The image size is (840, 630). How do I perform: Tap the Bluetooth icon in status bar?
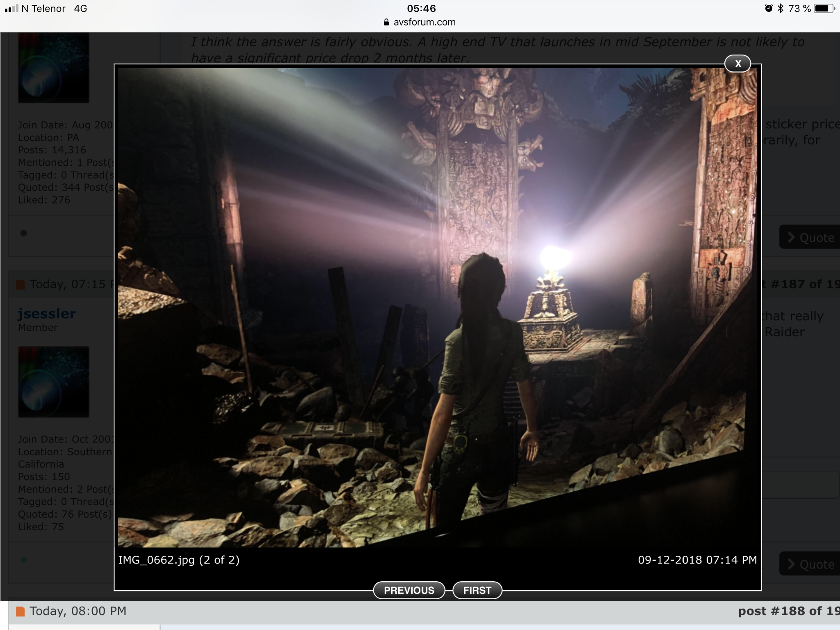click(x=781, y=8)
